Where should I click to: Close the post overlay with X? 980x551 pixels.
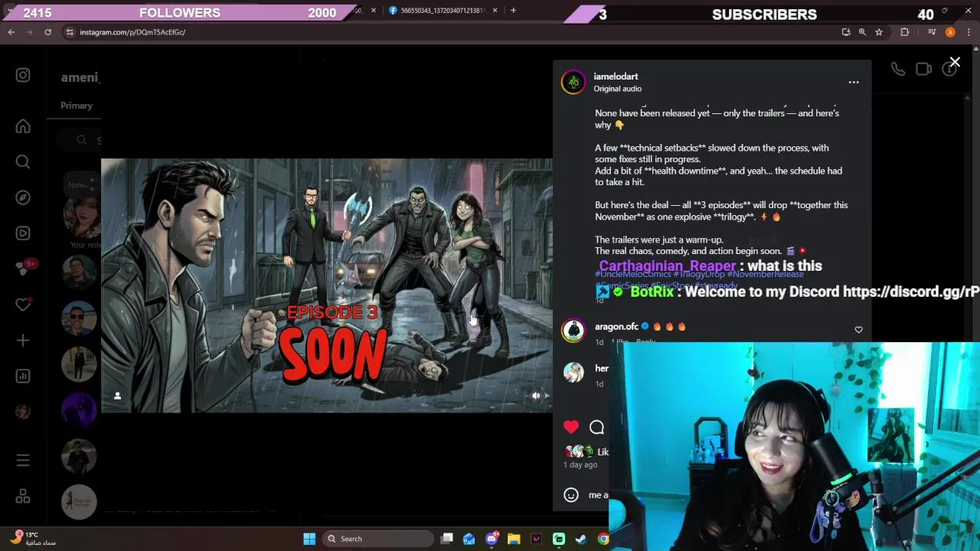955,62
